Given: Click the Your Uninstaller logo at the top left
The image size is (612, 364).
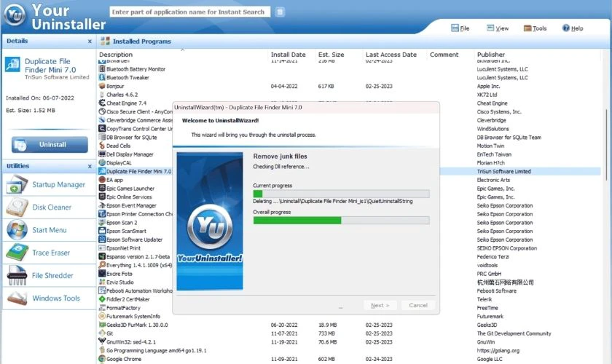Looking at the screenshot, I should (x=15, y=15).
